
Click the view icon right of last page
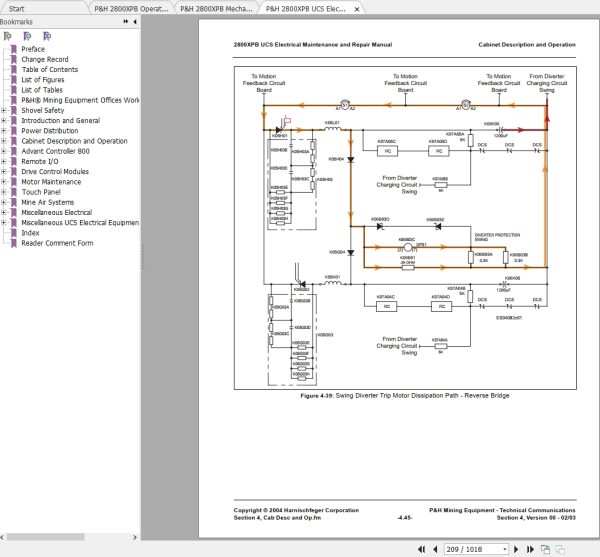tap(544, 549)
